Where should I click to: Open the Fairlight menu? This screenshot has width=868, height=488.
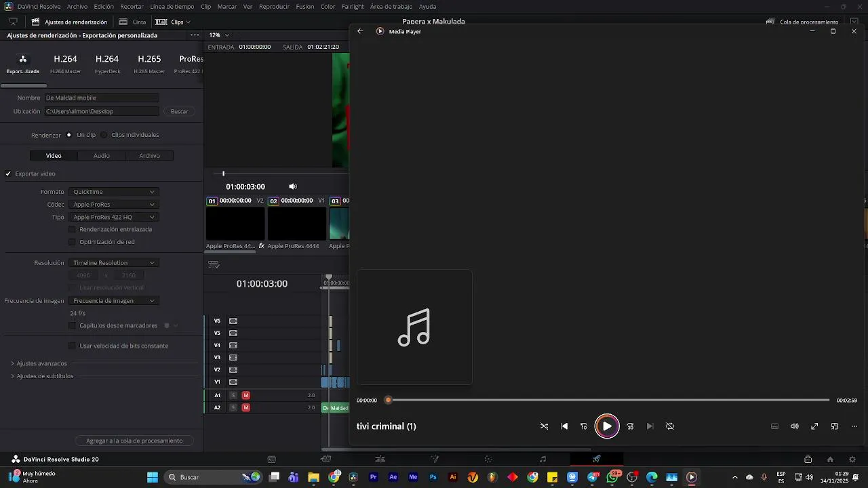pos(353,6)
